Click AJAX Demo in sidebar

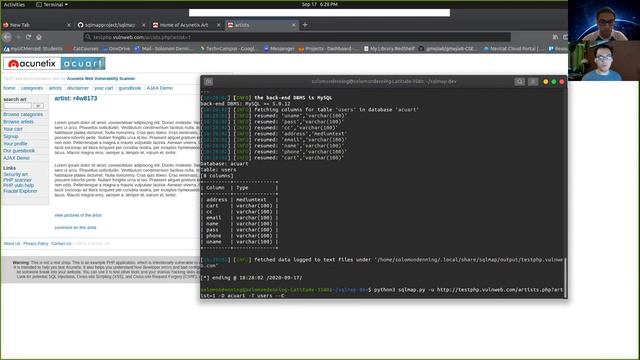tap(16, 158)
